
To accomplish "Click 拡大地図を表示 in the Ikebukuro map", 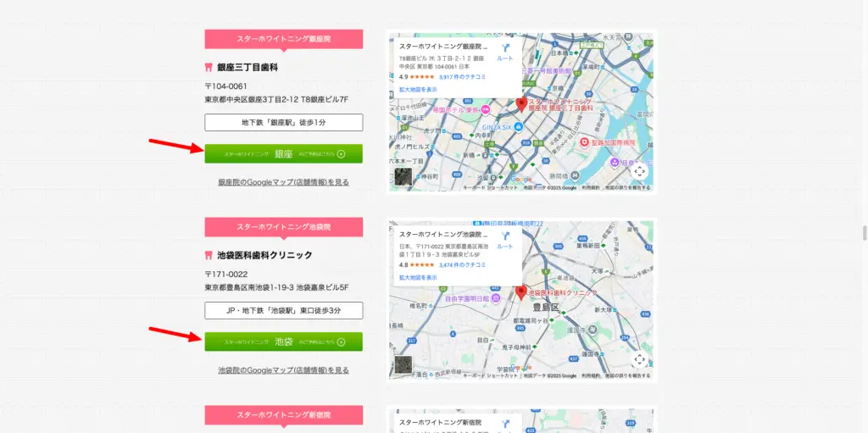I will pyautogui.click(x=418, y=277).
